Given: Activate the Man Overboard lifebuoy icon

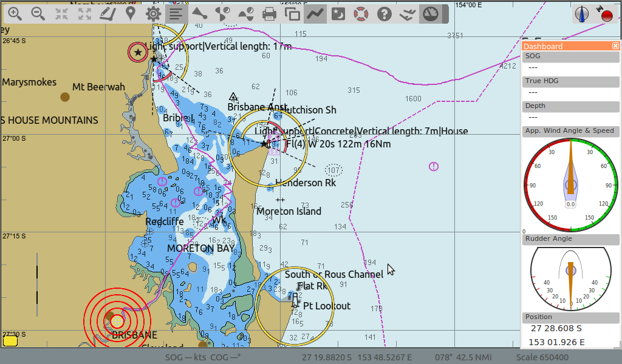Looking at the screenshot, I should tap(361, 13).
